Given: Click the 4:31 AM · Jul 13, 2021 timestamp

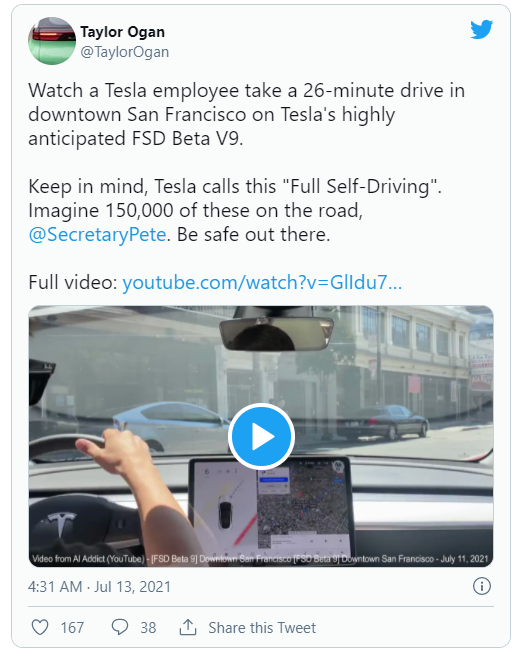Looking at the screenshot, I should tap(100, 587).
